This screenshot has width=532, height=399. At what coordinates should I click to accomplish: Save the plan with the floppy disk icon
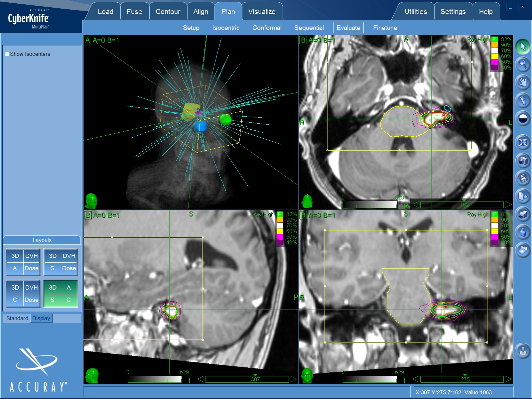(523, 178)
